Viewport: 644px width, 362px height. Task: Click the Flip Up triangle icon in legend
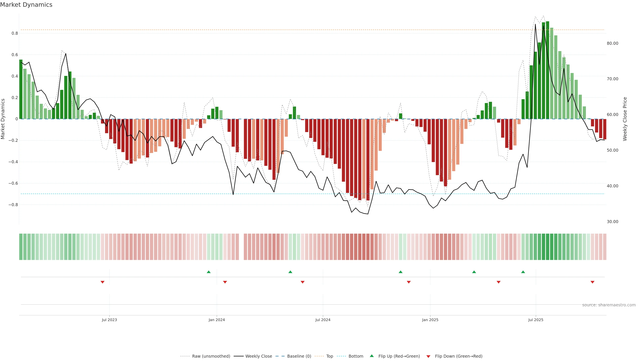[372, 356]
